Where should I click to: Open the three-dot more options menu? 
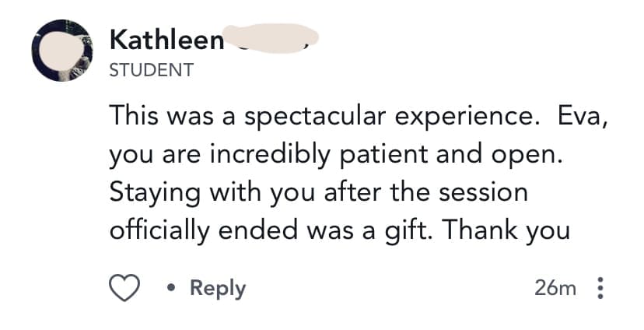coord(599,289)
